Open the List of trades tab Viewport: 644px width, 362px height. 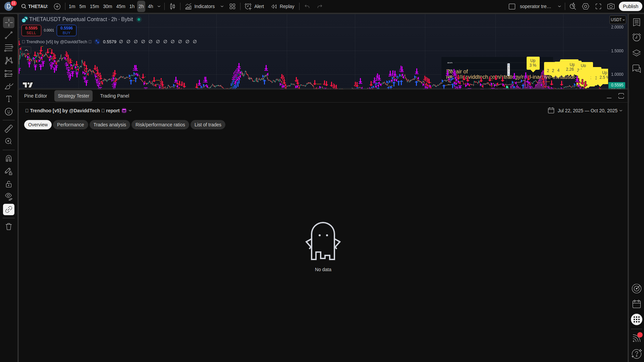point(208,125)
